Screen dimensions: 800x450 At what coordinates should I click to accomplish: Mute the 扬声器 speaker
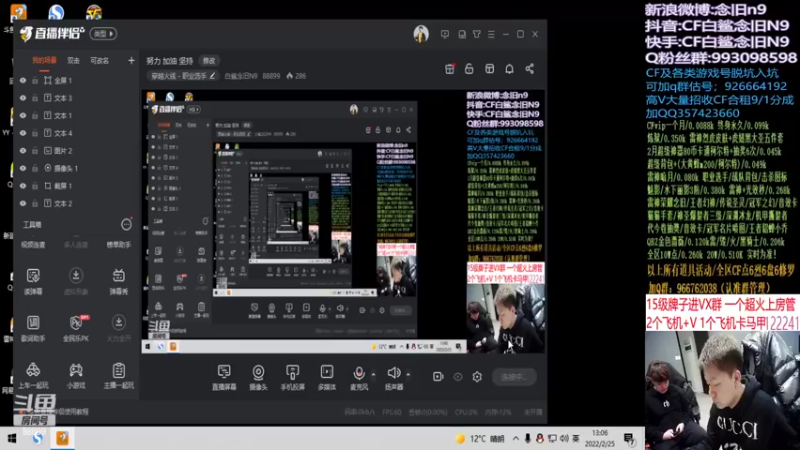393,378
